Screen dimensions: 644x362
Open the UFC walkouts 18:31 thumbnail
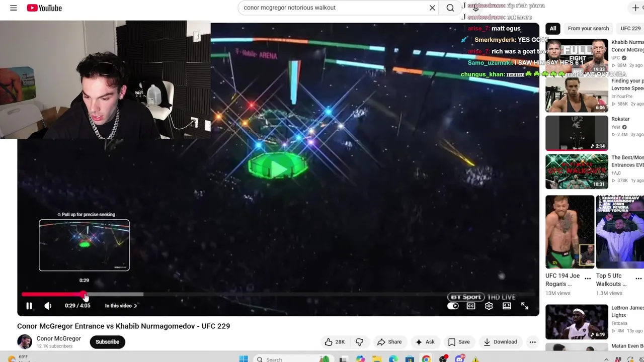click(577, 171)
